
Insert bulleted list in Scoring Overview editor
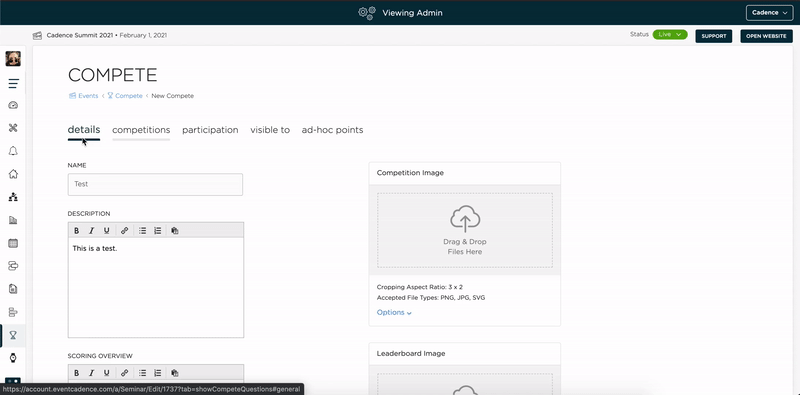pos(142,373)
